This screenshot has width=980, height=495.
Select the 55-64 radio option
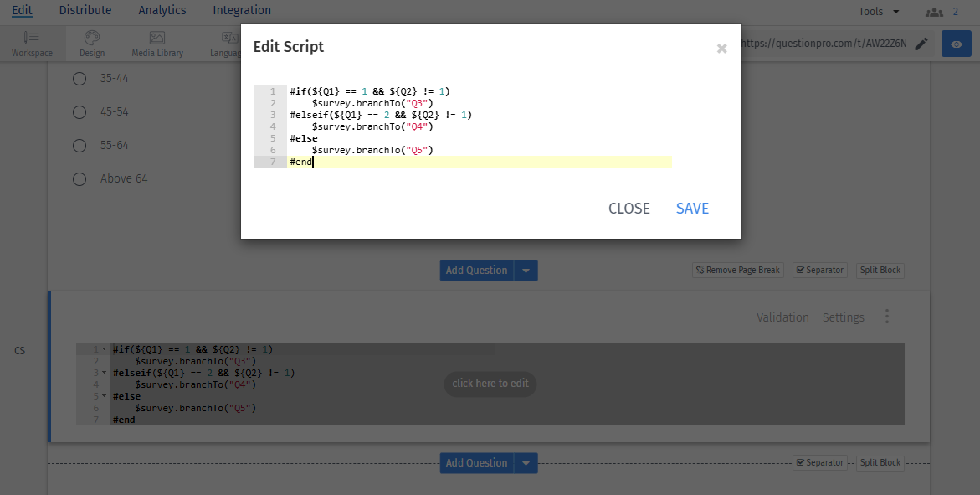point(80,145)
